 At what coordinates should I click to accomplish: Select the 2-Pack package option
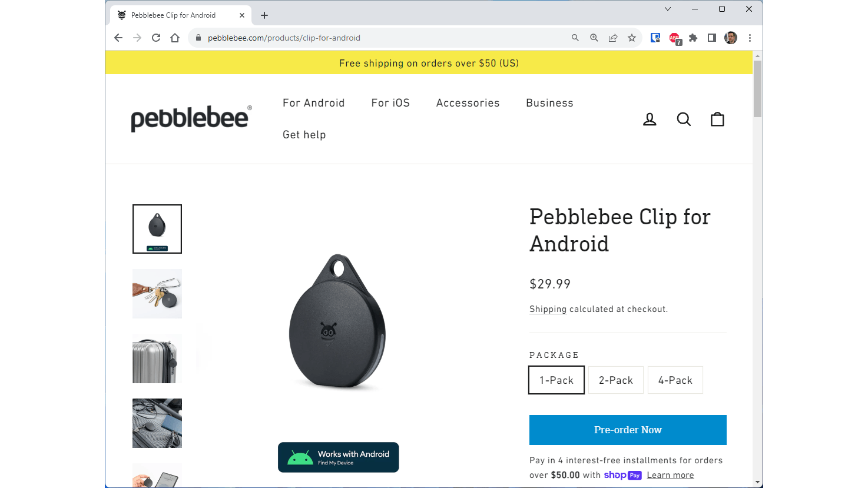coord(616,380)
